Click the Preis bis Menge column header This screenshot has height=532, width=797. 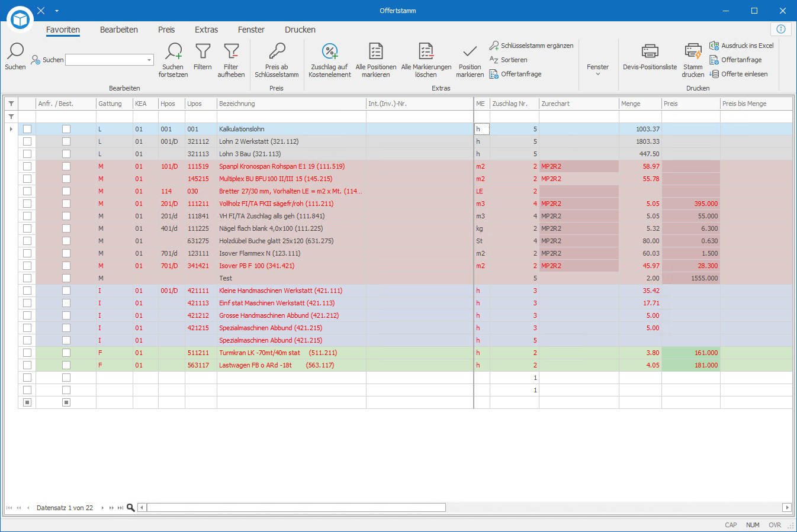coord(756,104)
